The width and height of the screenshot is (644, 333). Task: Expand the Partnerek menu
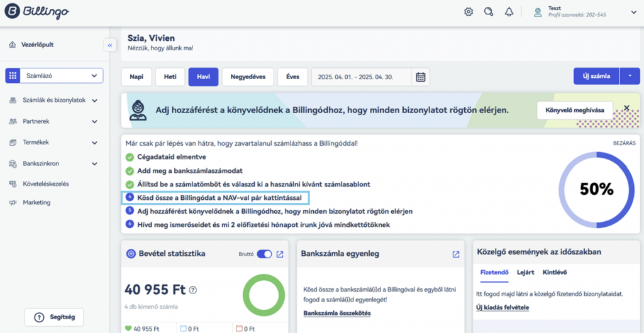click(94, 122)
